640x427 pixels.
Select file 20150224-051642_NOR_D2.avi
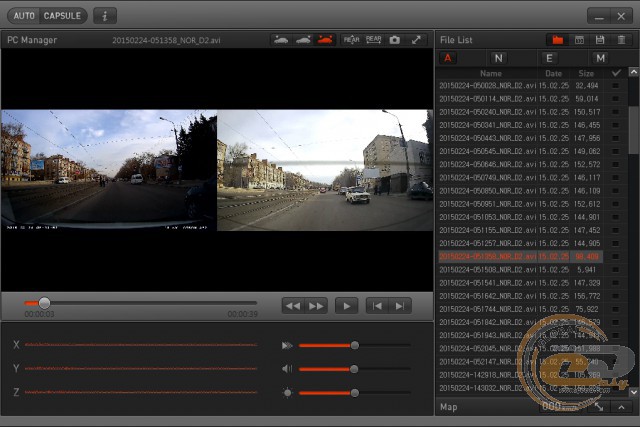[521, 296]
